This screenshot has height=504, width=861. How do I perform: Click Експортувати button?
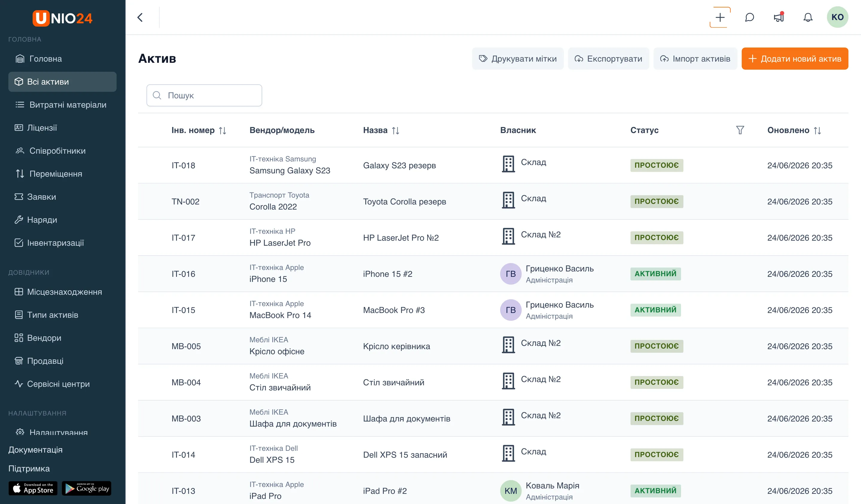pos(608,59)
